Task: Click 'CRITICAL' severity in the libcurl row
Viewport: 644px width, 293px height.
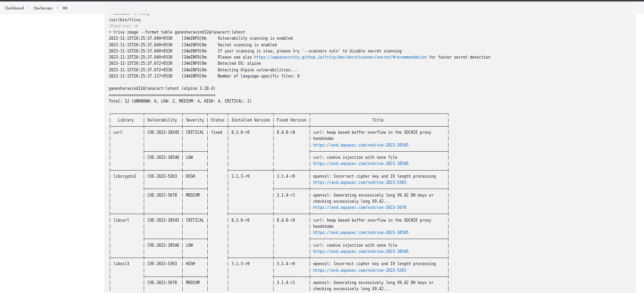Action: (195, 220)
